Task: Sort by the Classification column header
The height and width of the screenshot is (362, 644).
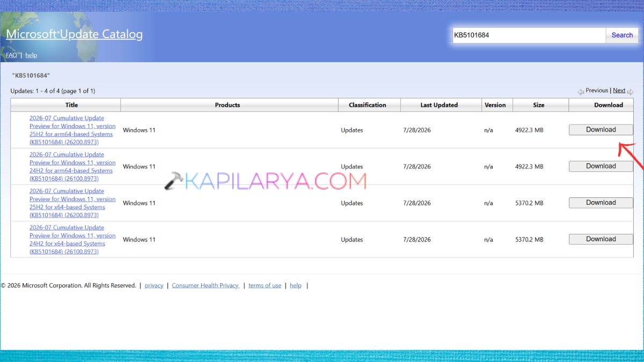Action: tap(367, 105)
